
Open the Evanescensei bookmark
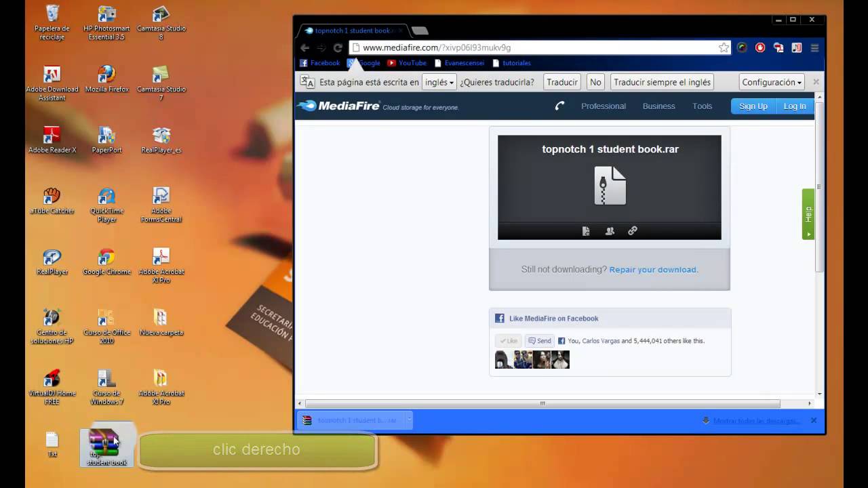[x=459, y=63]
